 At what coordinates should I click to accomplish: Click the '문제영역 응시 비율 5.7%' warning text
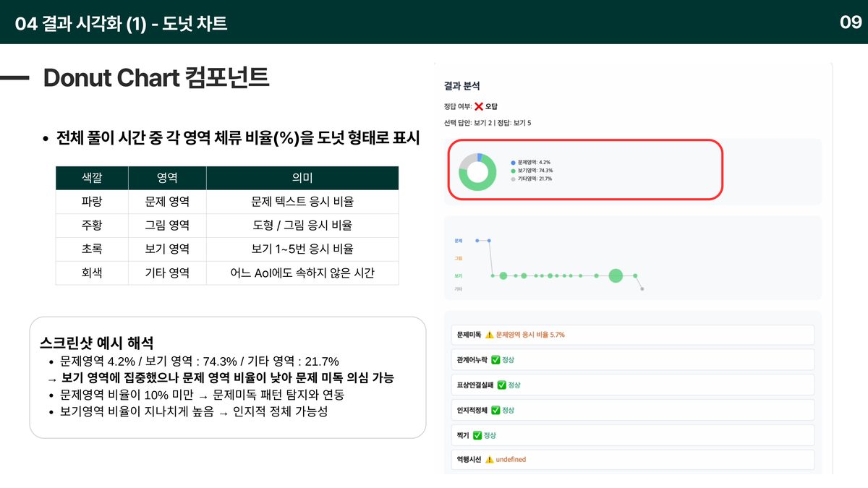pyautogui.click(x=530, y=335)
